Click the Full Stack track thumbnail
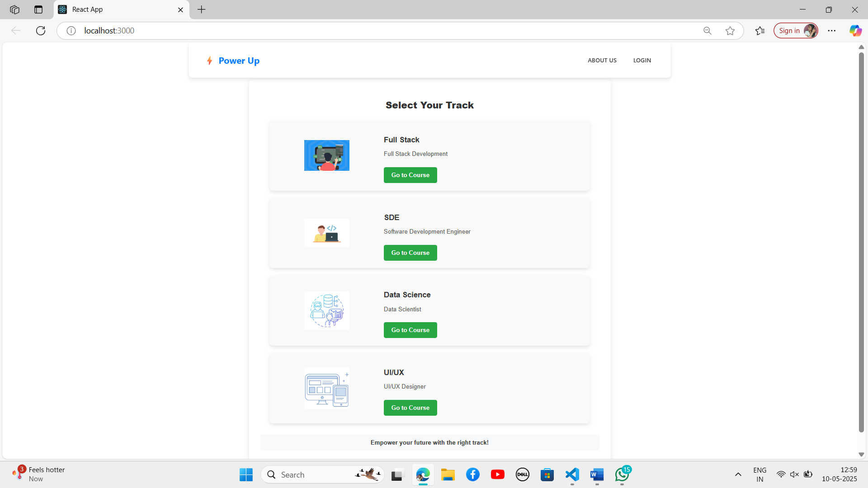The height and width of the screenshot is (488, 868). 326,155
